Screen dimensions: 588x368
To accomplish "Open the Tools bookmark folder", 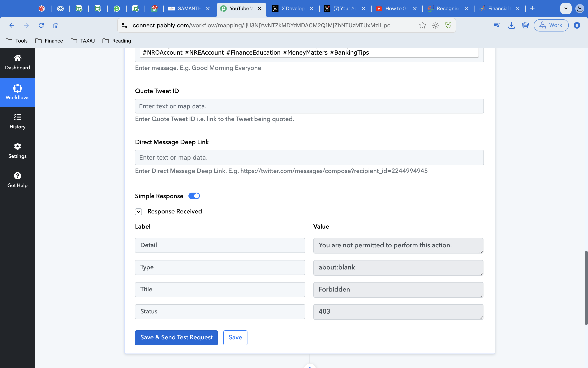I will coord(17,41).
